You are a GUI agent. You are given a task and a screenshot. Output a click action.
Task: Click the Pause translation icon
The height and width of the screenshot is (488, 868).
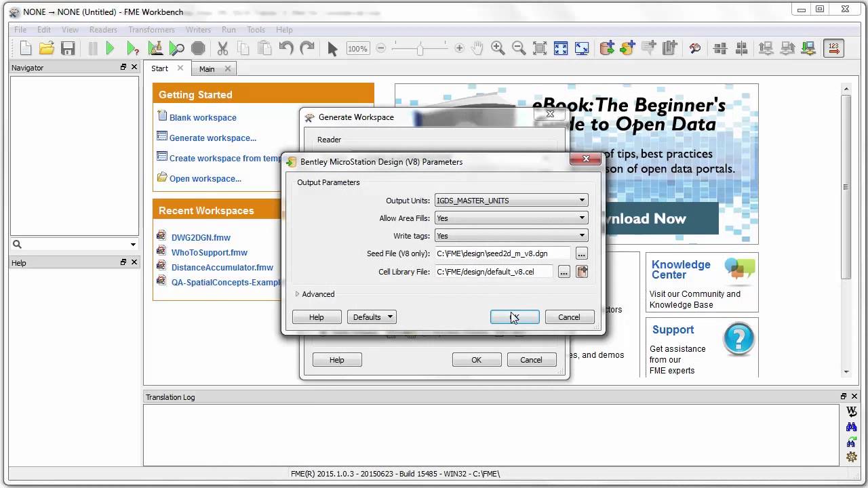tap(93, 48)
